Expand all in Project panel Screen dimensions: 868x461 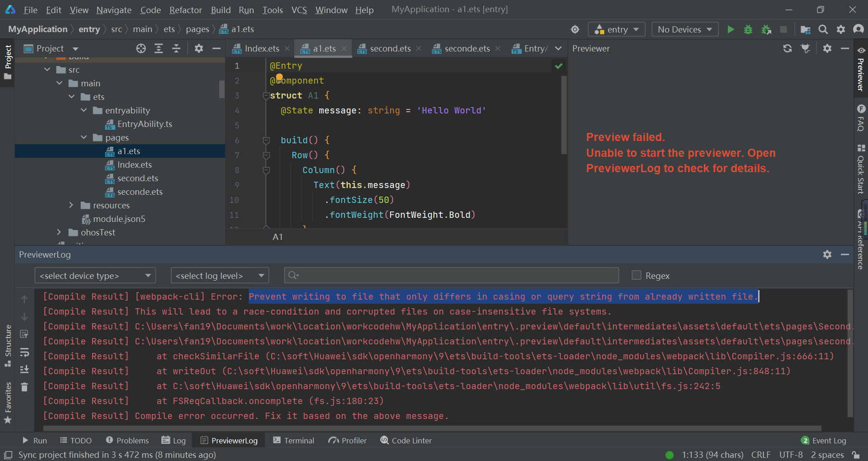click(159, 48)
